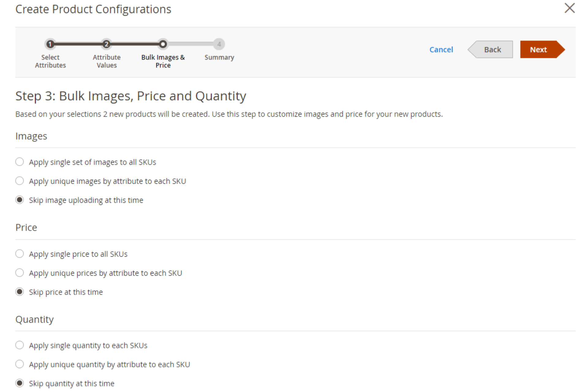The width and height of the screenshot is (588, 392).
Task: Select apply unique images by attribute to each SKU
Action: point(19,181)
